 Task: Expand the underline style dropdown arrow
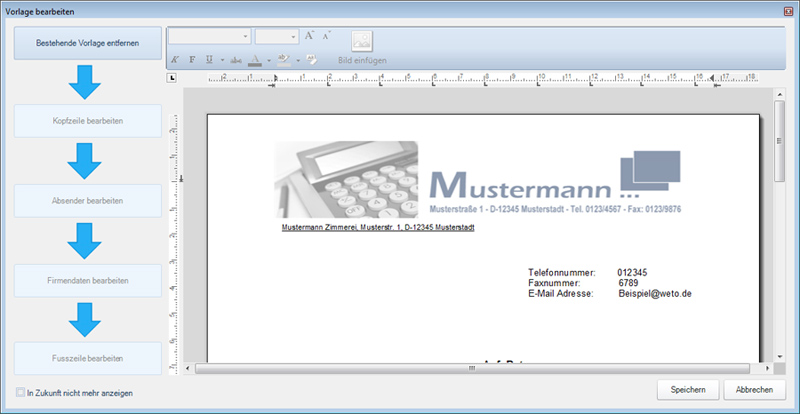tap(222, 60)
